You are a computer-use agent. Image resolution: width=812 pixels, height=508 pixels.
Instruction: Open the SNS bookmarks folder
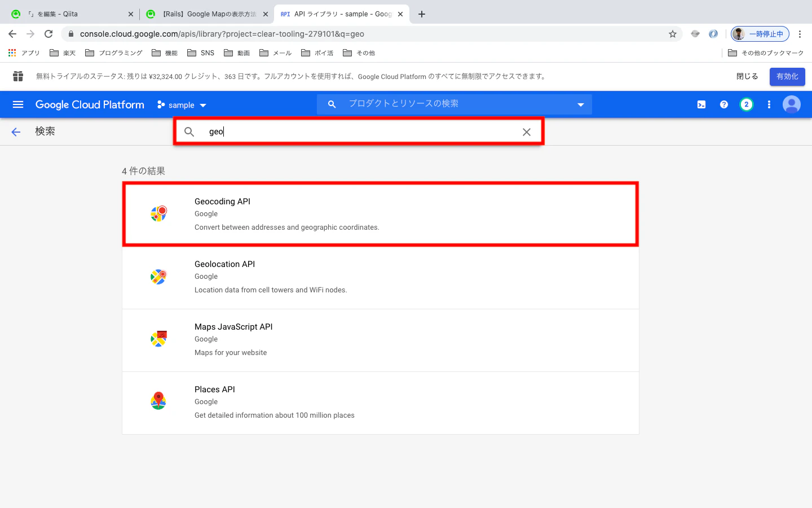201,53
